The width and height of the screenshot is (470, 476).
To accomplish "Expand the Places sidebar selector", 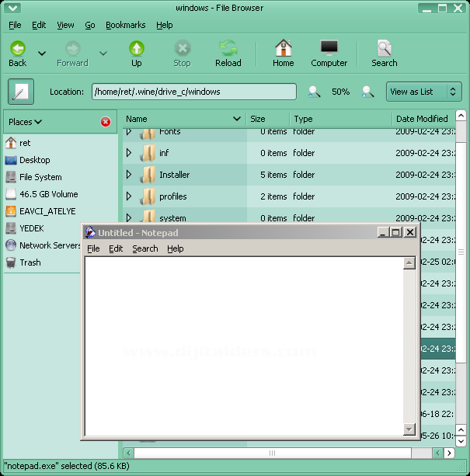I will click(26, 122).
